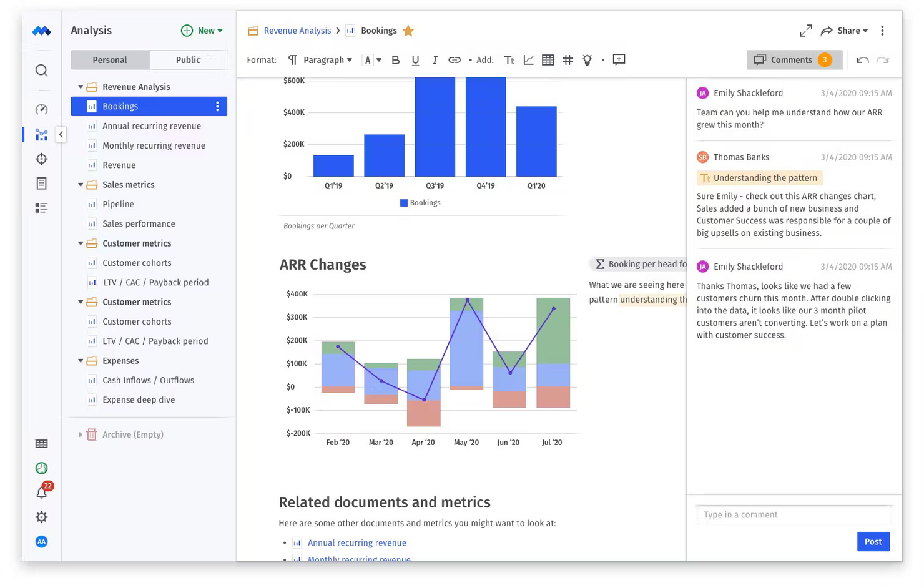Click the comment input field
The image size is (924, 588).
pos(793,514)
